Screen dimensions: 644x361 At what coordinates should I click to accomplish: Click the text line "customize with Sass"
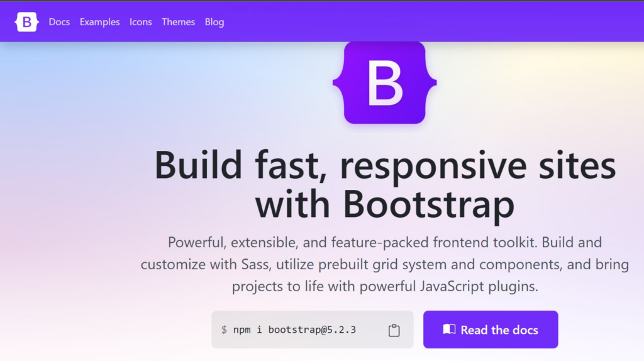[x=385, y=264]
